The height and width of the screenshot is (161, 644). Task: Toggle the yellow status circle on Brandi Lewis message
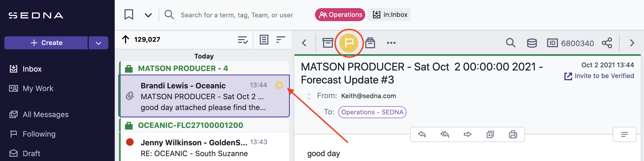(x=279, y=85)
